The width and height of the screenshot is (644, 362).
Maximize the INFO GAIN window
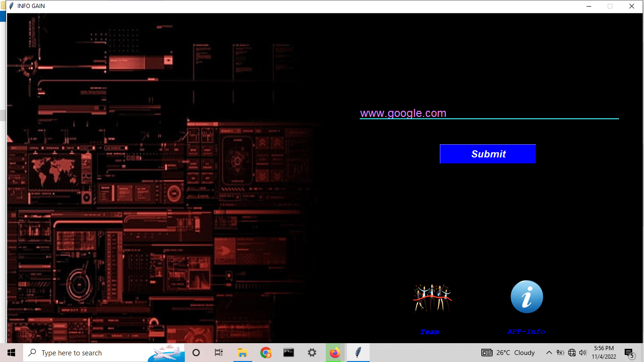610,6
